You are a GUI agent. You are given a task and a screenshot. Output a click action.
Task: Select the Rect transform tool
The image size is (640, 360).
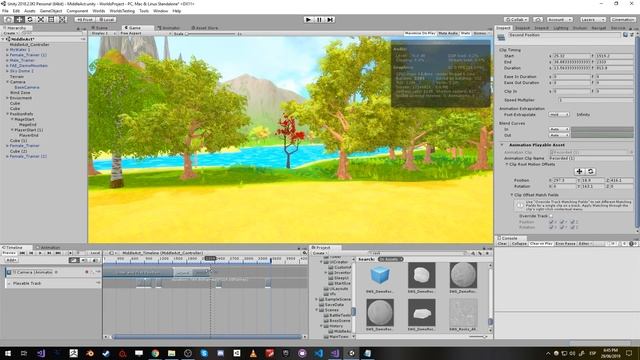tap(51, 19)
